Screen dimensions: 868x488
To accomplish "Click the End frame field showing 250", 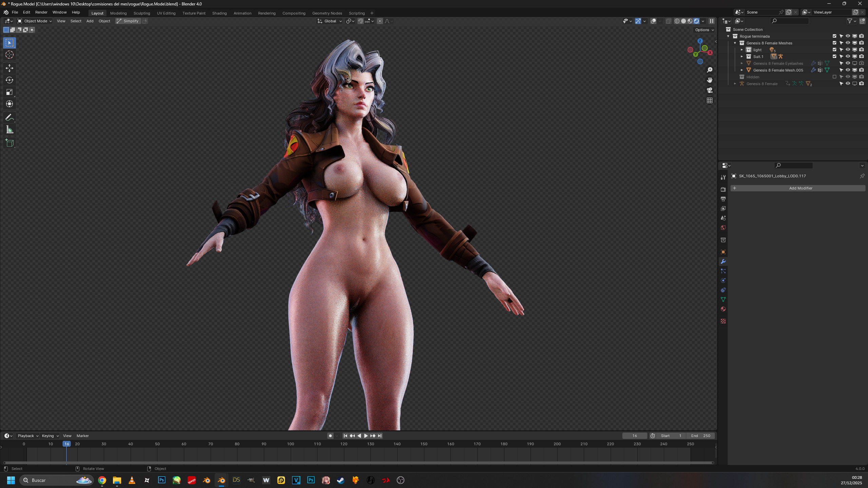I will point(701,436).
